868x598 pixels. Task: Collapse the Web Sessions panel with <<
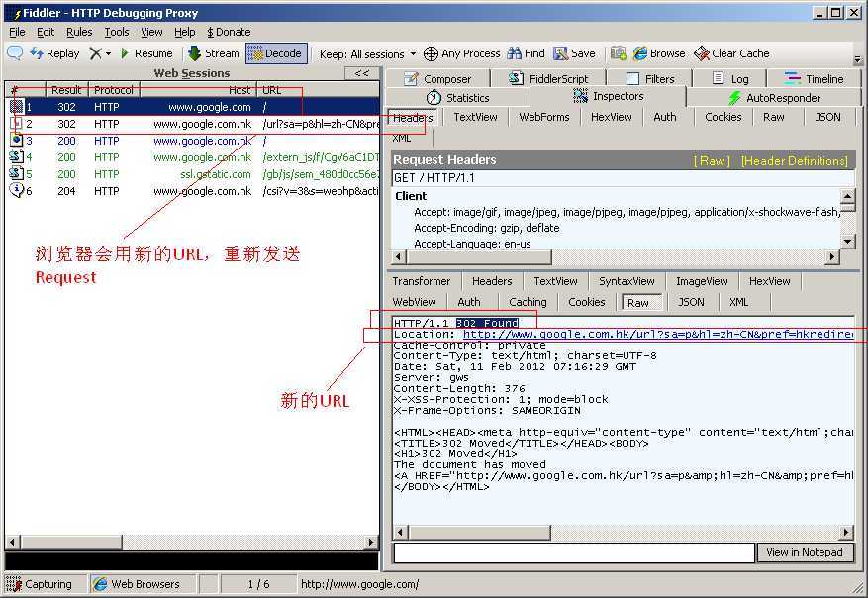point(361,73)
